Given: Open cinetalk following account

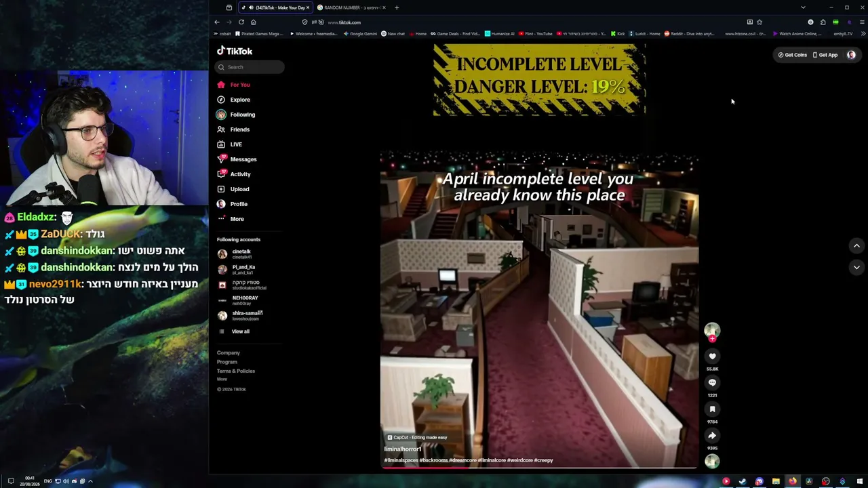Looking at the screenshot, I should point(235,253).
